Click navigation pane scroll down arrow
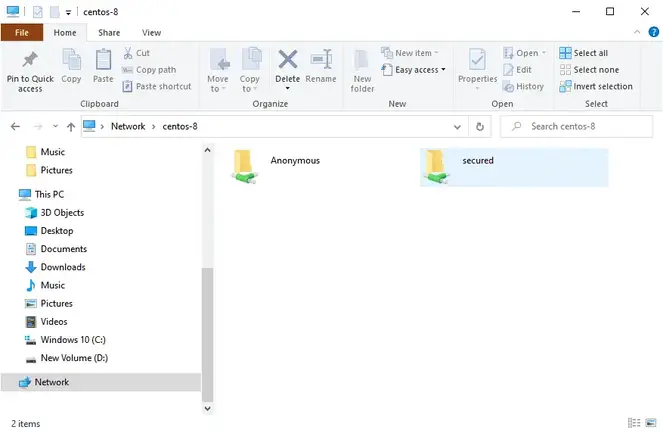 (207, 408)
